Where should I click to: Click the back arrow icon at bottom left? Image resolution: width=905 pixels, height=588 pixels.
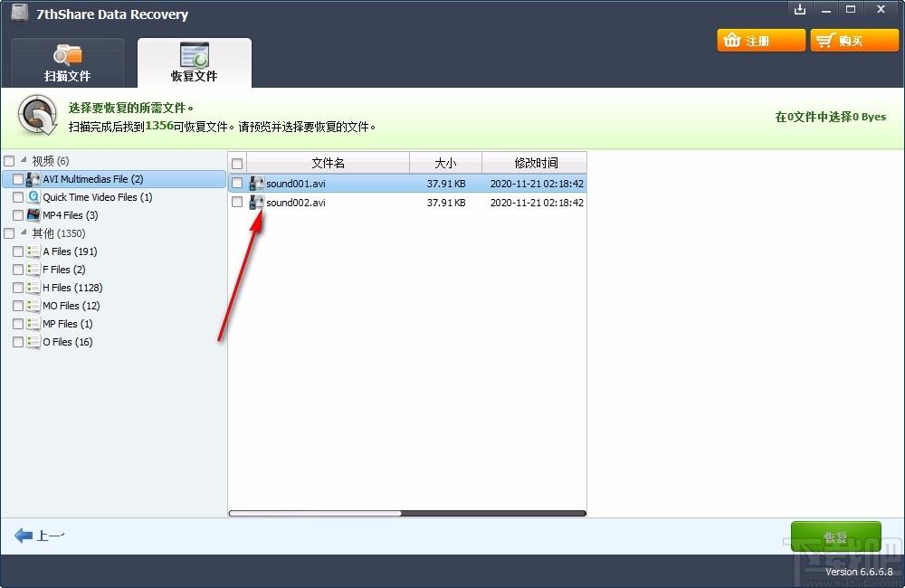(24, 536)
